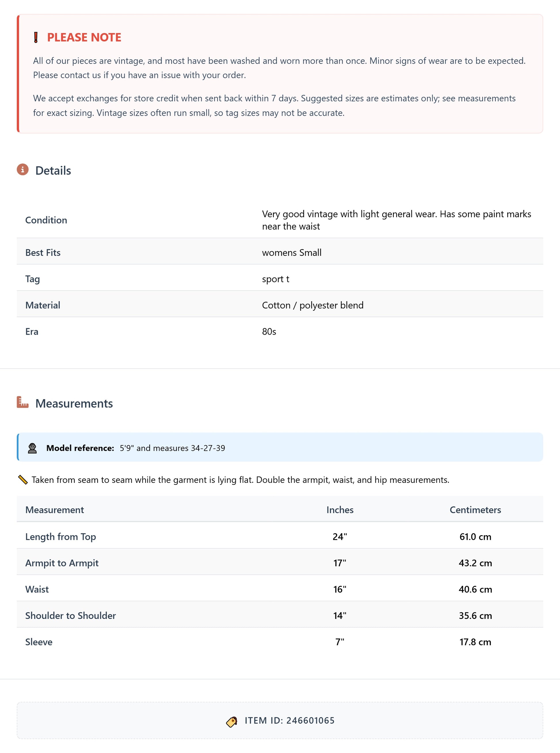Click the ITEM ID: 246601065 text
This screenshot has height=753, width=560.
289,720
